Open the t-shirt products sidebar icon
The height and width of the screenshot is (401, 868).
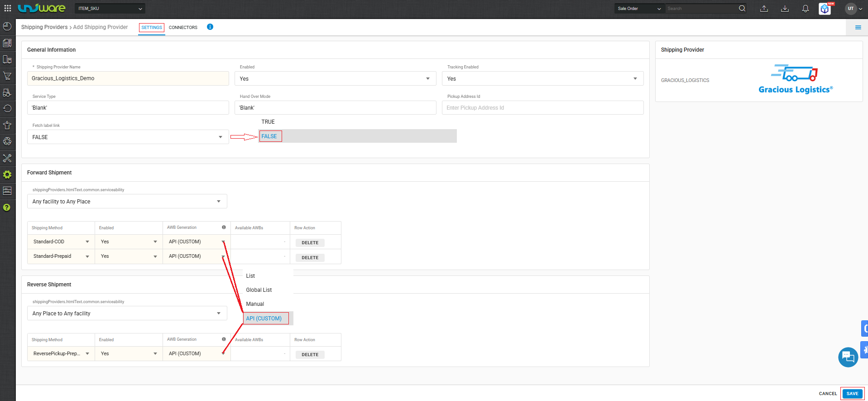click(7, 125)
